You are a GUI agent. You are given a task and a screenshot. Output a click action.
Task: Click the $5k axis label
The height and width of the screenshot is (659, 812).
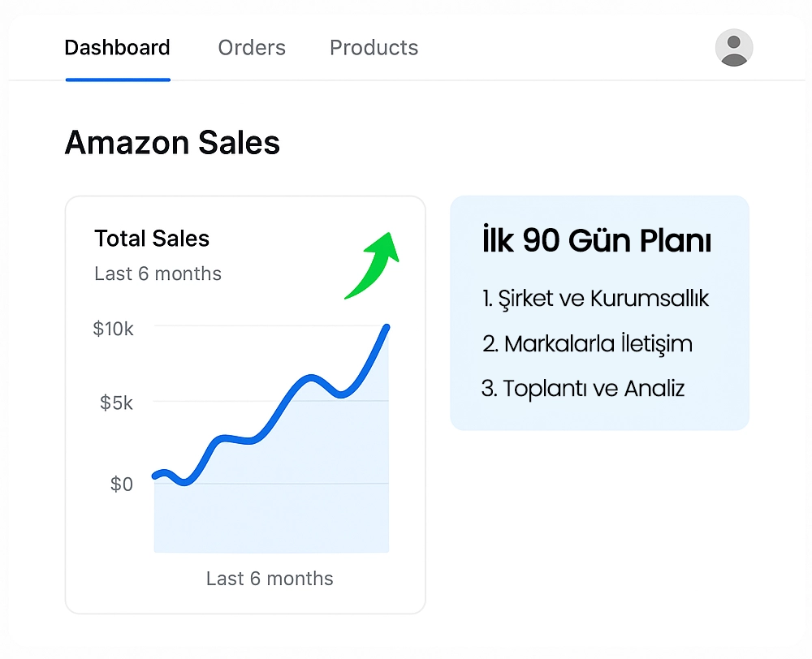point(117,403)
